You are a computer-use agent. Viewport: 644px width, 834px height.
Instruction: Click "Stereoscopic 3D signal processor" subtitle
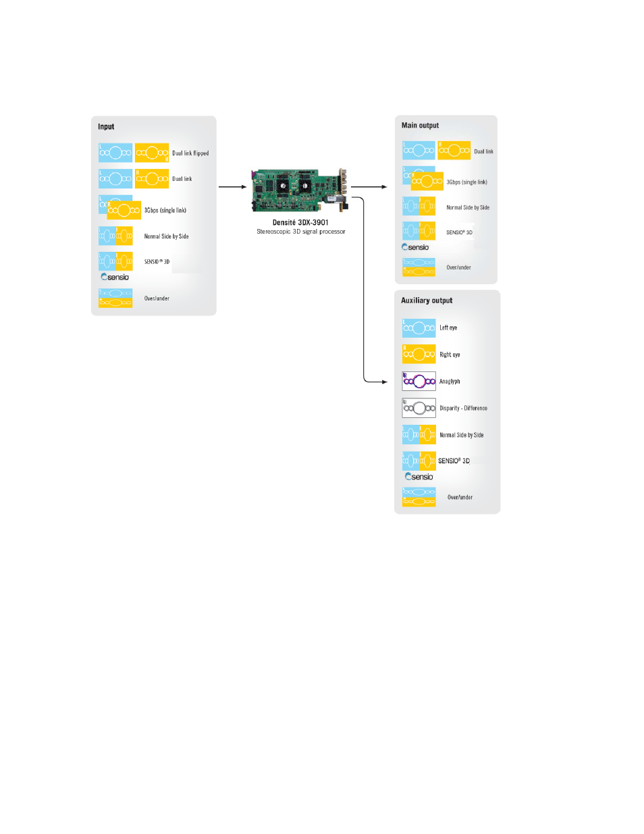point(300,232)
